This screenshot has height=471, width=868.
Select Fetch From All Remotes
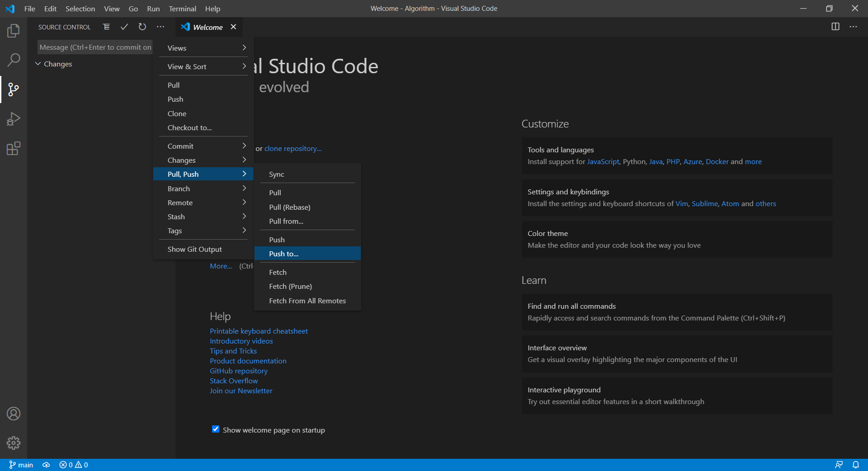point(307,301)
